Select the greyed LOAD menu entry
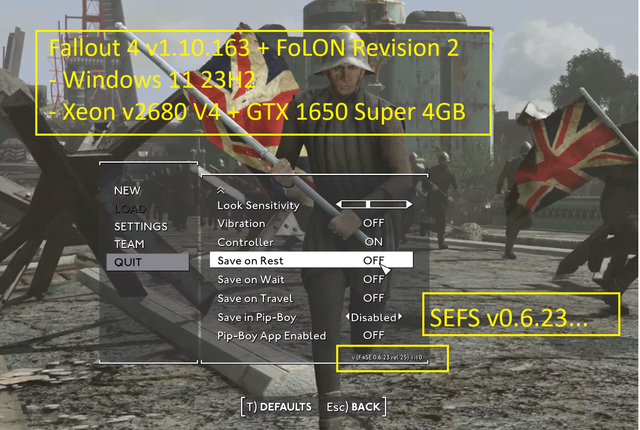Image resolution: width=640 pixels, height=430 pixels. point(130,209)
